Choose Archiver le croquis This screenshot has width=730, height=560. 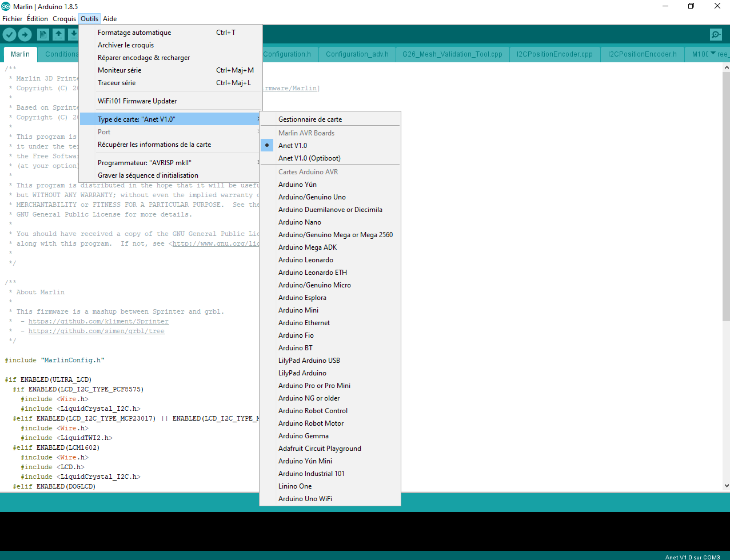pyautogui.click(x=170, y=45)
